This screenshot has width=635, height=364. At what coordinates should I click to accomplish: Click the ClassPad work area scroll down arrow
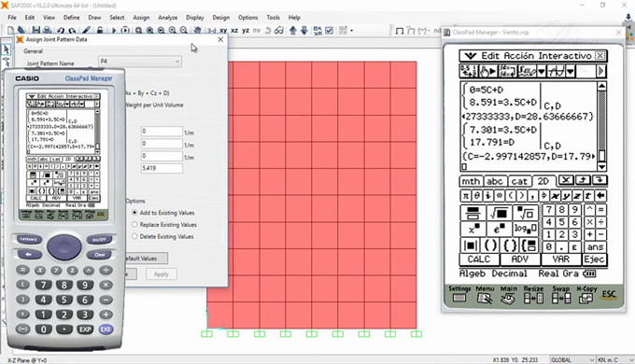pos(601,167)
